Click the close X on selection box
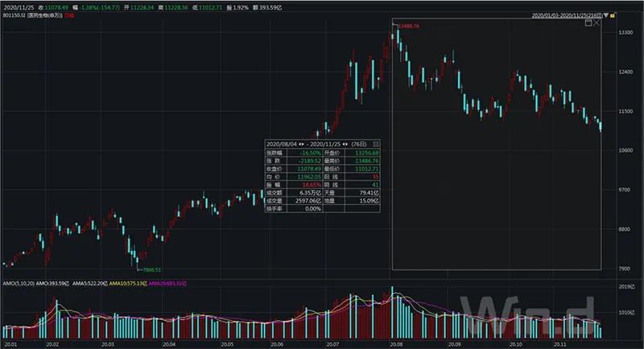The height and width of the screenshot is (349, 644). point(597,23)
